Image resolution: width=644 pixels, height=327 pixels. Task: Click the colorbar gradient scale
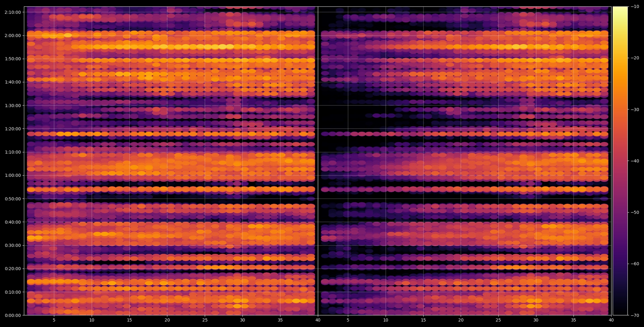620,161
